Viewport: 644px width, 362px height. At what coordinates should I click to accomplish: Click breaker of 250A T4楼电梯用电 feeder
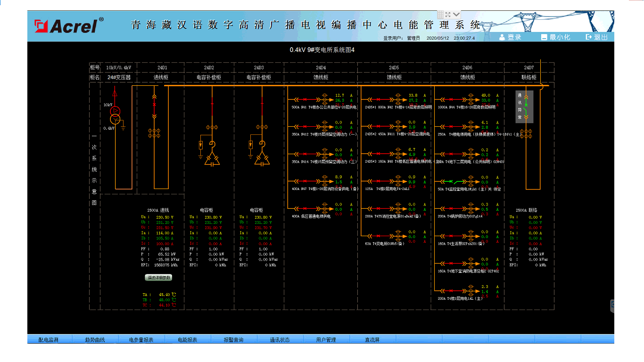tap(451, 127)
